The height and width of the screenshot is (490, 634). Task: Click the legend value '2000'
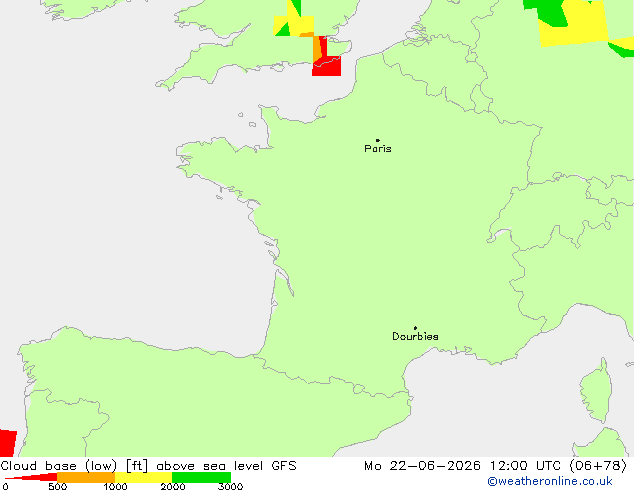173,486
